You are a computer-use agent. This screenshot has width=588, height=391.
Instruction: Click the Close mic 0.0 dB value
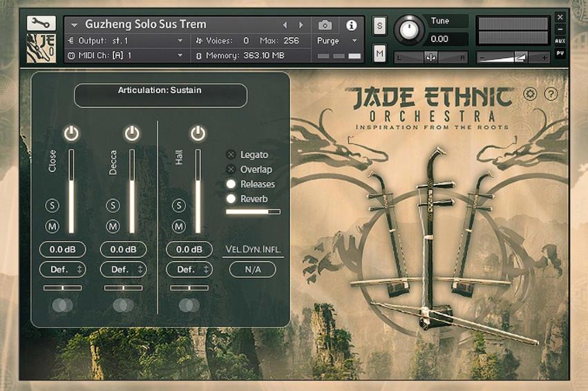pyautogui.click(x=63, y=249)
